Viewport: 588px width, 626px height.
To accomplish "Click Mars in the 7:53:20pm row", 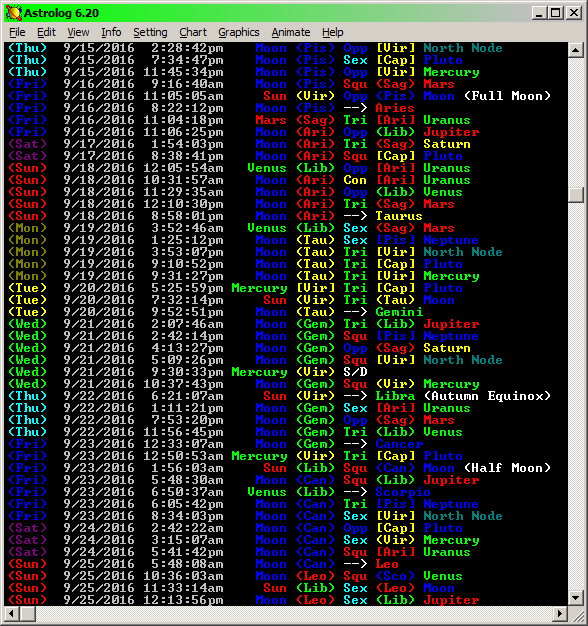I will tap(439, 420).
